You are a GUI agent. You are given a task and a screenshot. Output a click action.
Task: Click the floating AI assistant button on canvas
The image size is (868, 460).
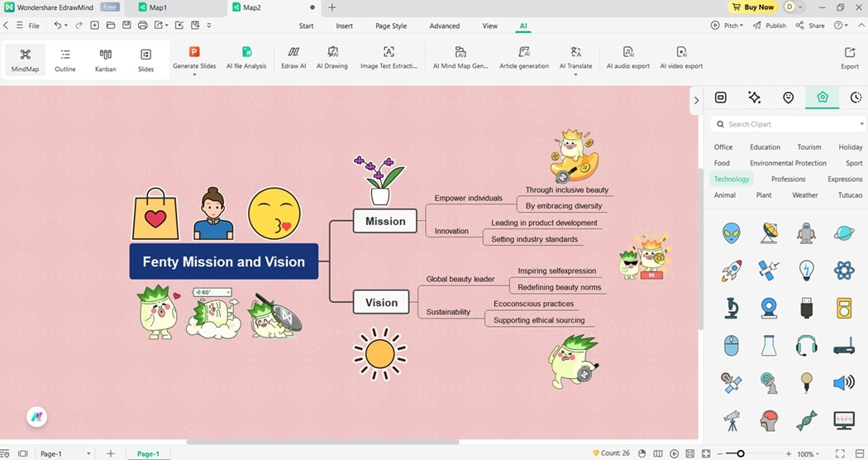tap(37, 417)
